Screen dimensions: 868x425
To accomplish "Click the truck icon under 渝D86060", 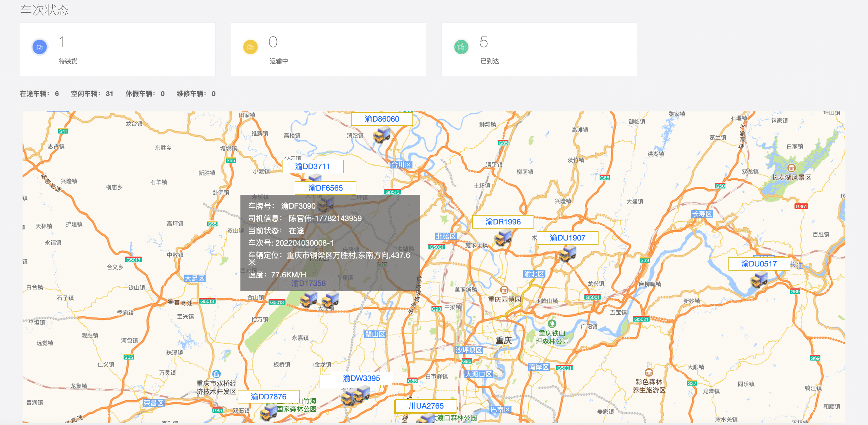I will (x=382, y=134).
